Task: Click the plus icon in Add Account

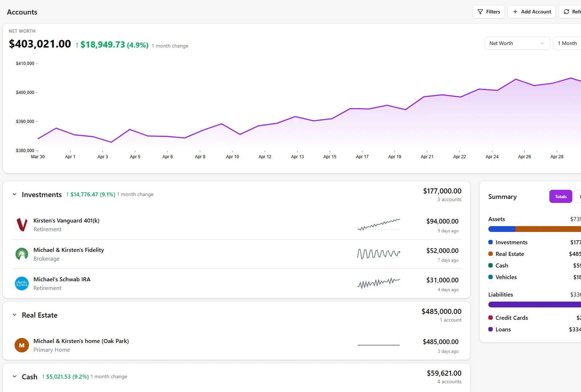Action: click(x=515, y=12)
